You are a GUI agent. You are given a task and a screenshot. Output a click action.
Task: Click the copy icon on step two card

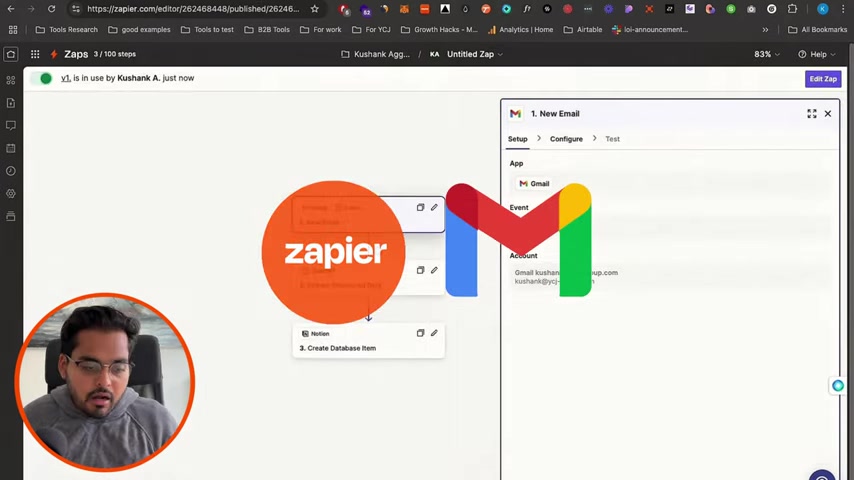coord(420,270)
